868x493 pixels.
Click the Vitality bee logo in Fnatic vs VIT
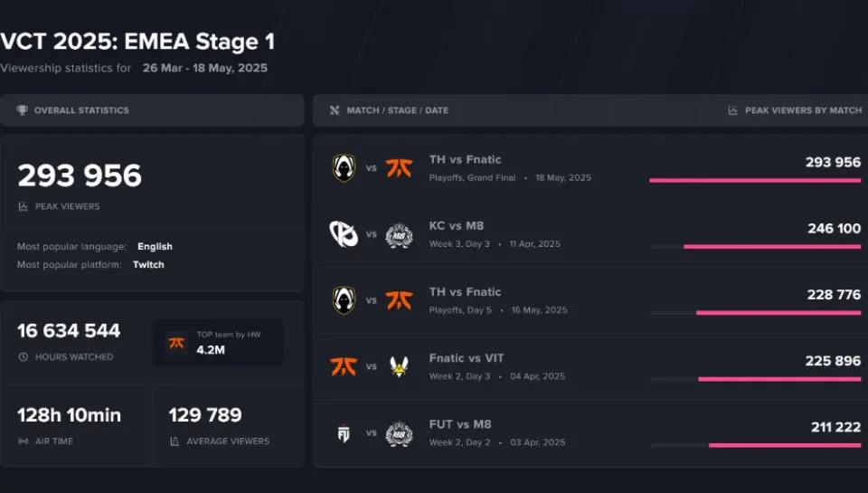[399, 366]
